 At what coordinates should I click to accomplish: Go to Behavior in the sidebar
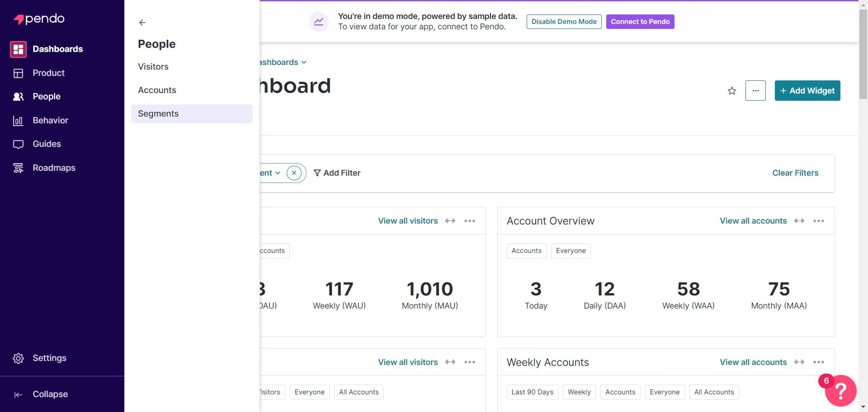[x=50, y=121]
